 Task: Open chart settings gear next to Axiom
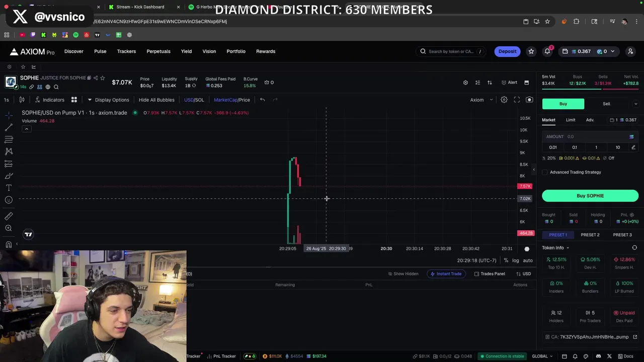coord(504,100)
